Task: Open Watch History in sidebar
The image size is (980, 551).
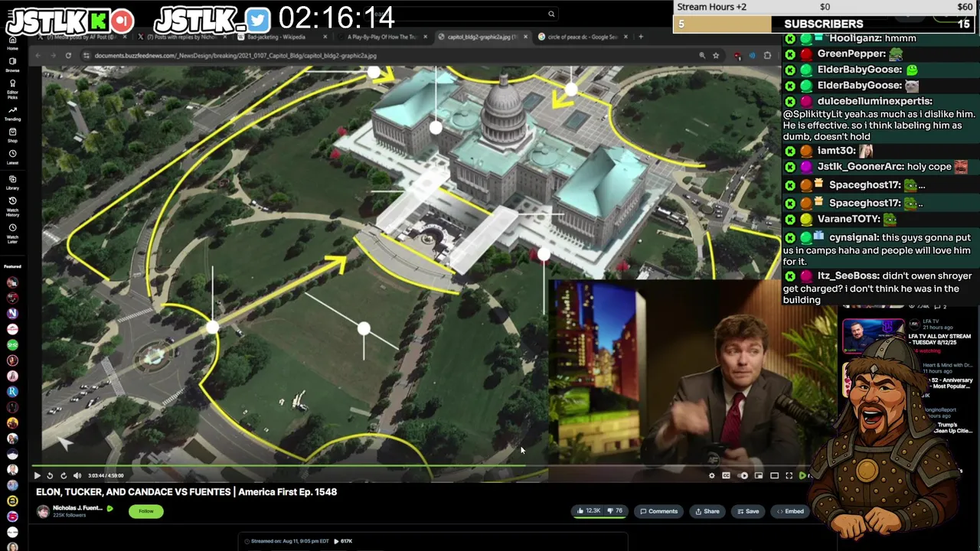Action: coord(12,206)
